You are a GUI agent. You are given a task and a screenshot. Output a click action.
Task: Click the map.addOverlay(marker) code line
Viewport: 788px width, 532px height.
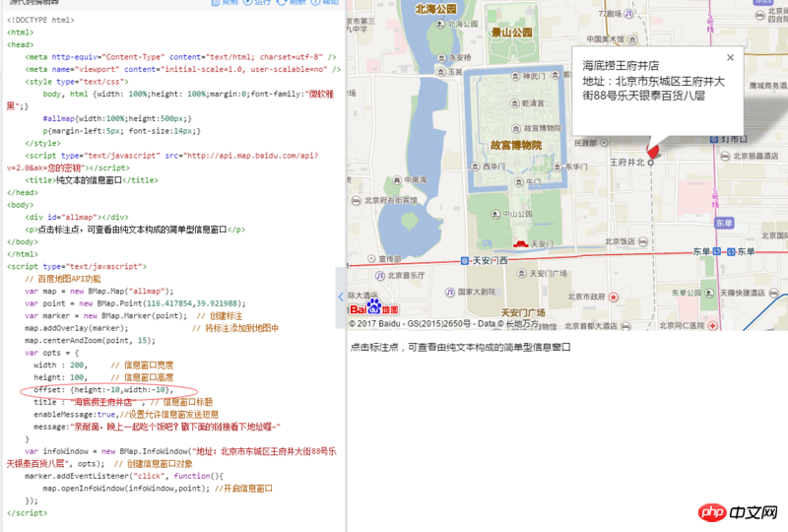[x=77, y=328]
